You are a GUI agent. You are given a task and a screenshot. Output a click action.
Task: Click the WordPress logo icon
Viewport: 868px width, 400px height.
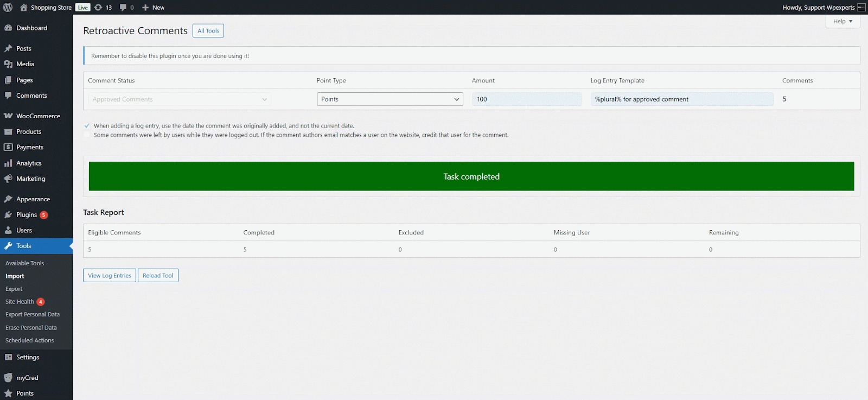[8, 8]
